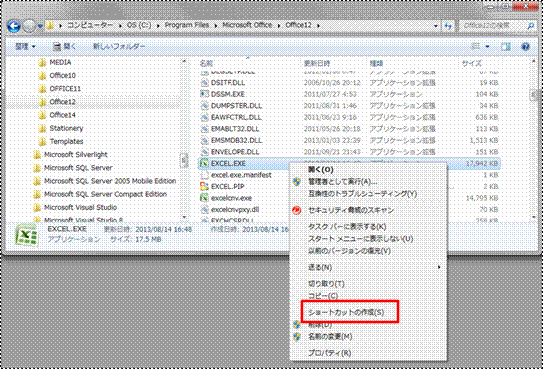The height and width of the screenshot is (369, 543).
Task: Select the MEDIA folder in tree
Action: coord(60,62)
